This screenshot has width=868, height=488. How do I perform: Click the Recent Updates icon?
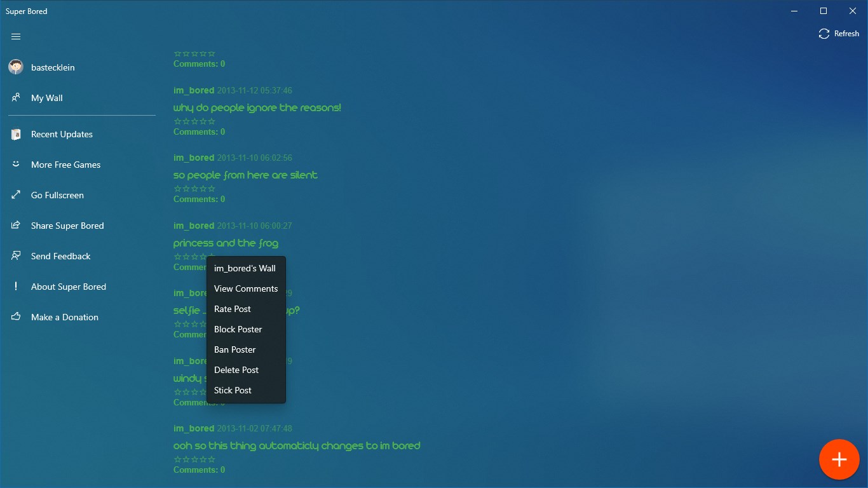point(16,134)
